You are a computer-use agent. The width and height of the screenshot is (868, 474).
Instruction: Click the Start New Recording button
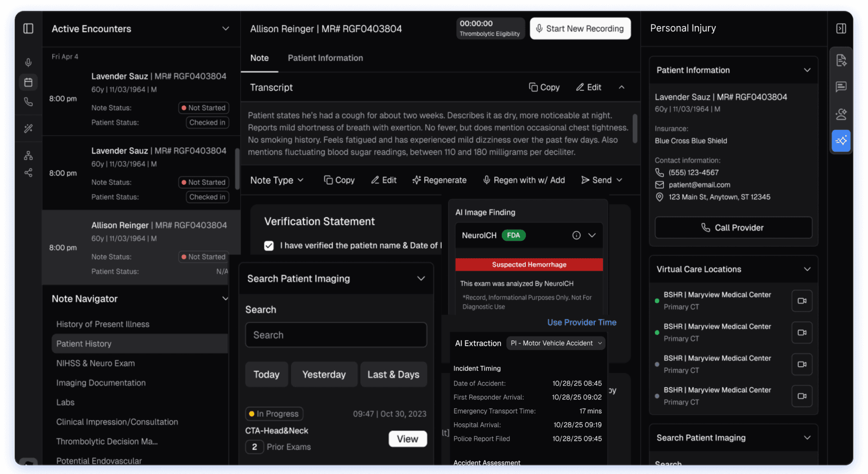[x=580, y=29]
